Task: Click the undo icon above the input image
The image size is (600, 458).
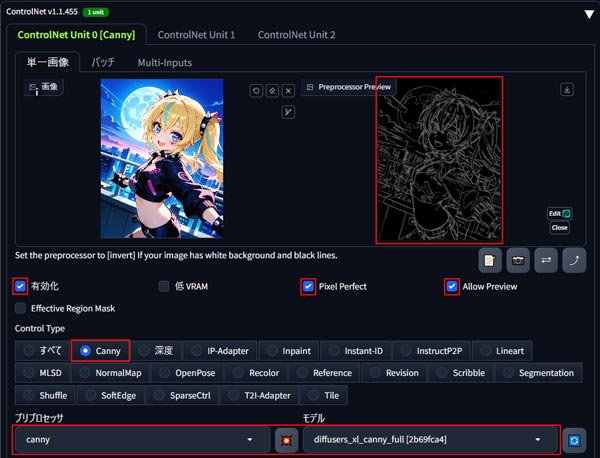Action: pos(256,91)
